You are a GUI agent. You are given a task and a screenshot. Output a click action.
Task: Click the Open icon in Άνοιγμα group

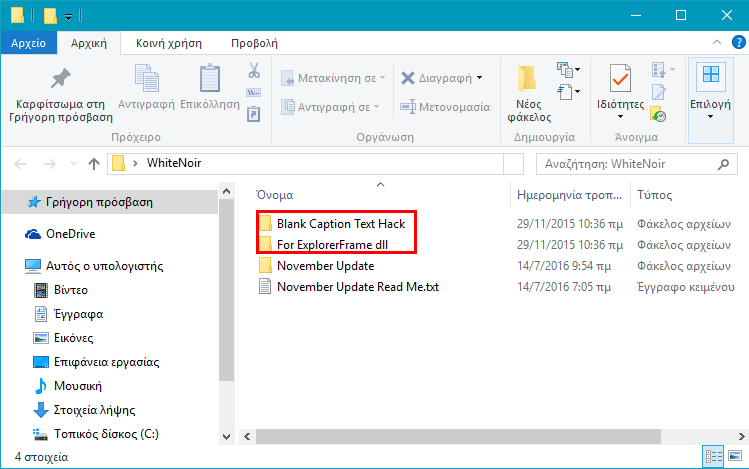pos(659,70)
